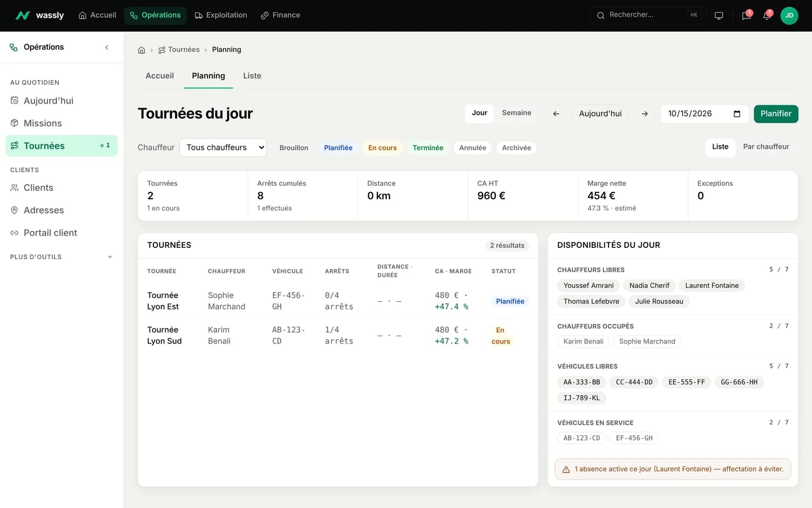
Task: Toggle the Terminée status filter
Action: [x=428, y=148]
